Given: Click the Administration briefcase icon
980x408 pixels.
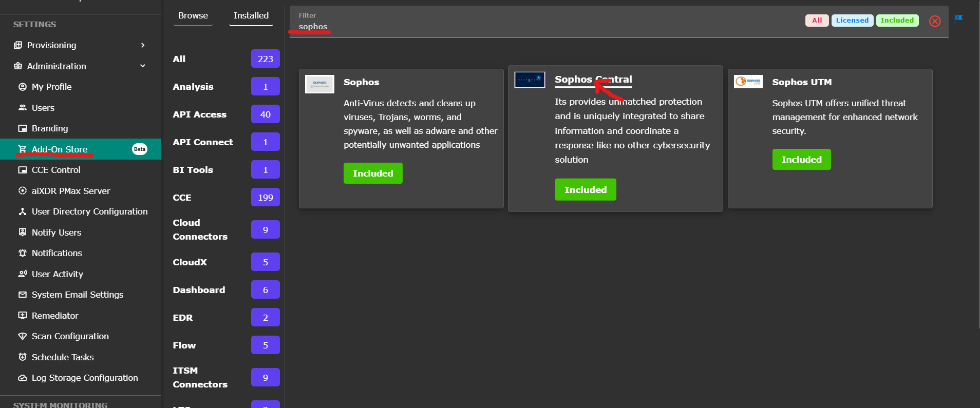Looking at the screenshot, I should point(18,66).
